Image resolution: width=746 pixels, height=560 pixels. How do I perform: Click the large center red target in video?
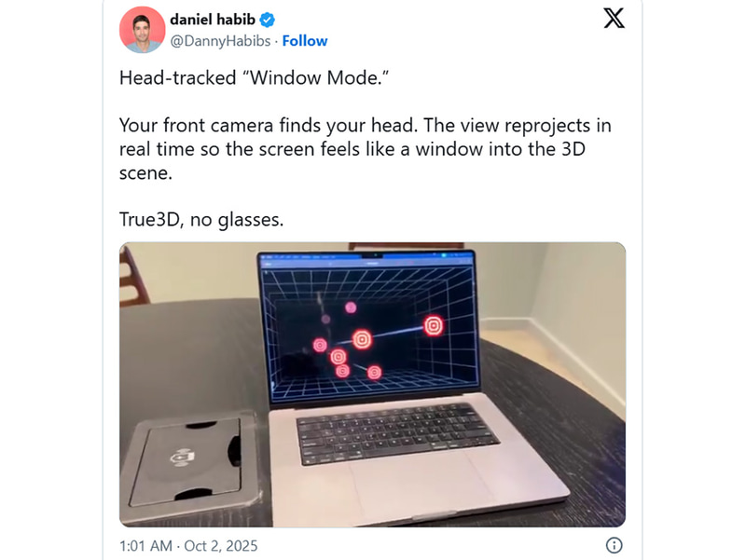pyautogui.click(x=362, y=339)
